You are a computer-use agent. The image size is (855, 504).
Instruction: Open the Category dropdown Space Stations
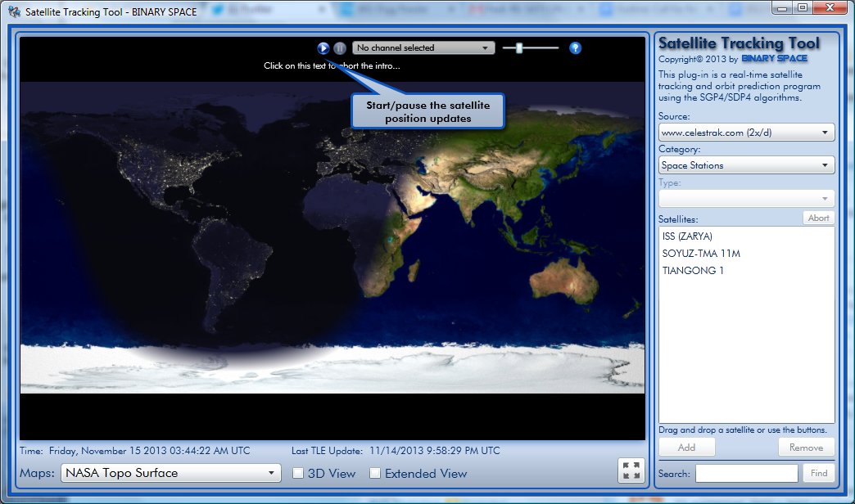tap(746, 165)
